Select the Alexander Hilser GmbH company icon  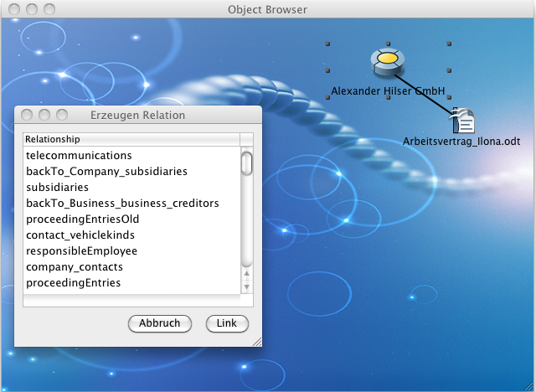point(388,62)
